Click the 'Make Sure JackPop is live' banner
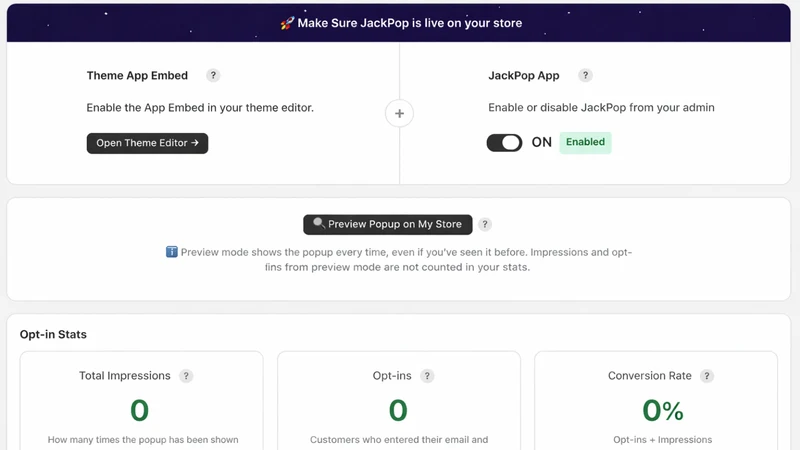800x450 pixels. click(399, 23)
